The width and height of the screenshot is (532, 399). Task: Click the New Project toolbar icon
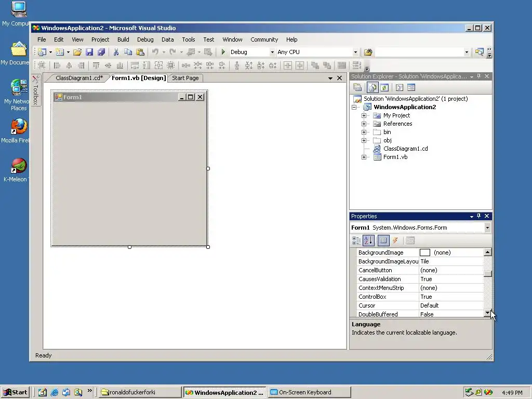tap(42, 52)
